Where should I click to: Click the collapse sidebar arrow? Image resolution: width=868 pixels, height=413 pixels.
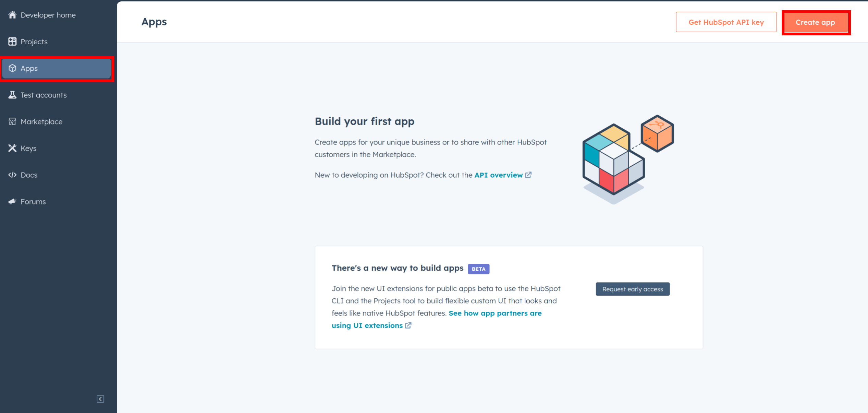pos(100,399)
